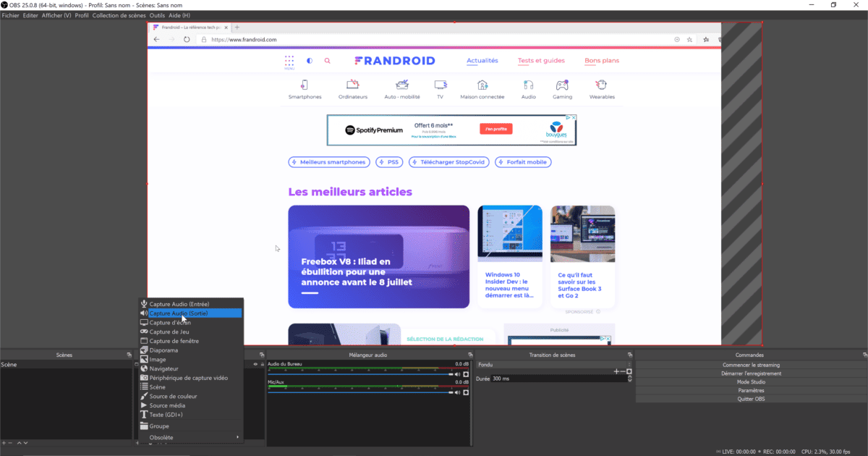Screen dimensions: 868x456
Task: Click the Durée 300 ms field
Action: (x=557, y=379)
